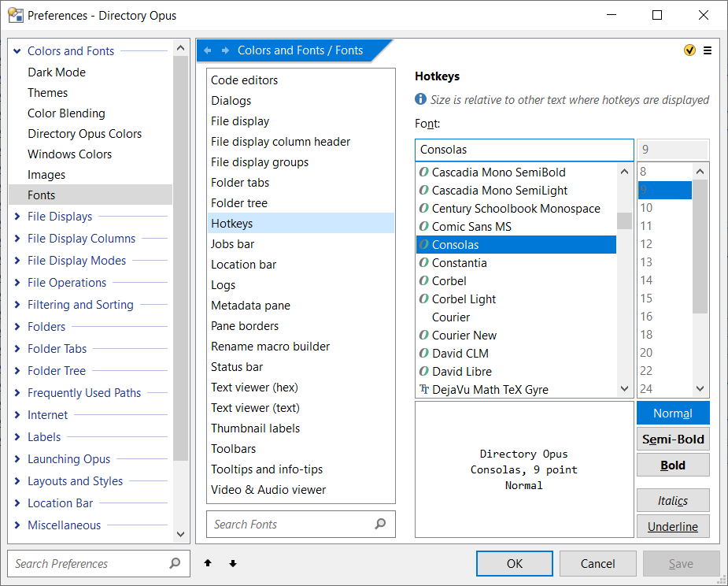Choose the Corbel Light font

(x=516, y=299)
